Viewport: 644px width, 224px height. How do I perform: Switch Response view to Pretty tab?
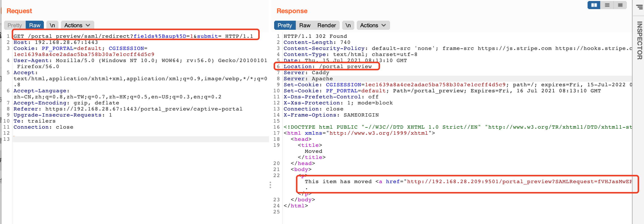[284, 25]
